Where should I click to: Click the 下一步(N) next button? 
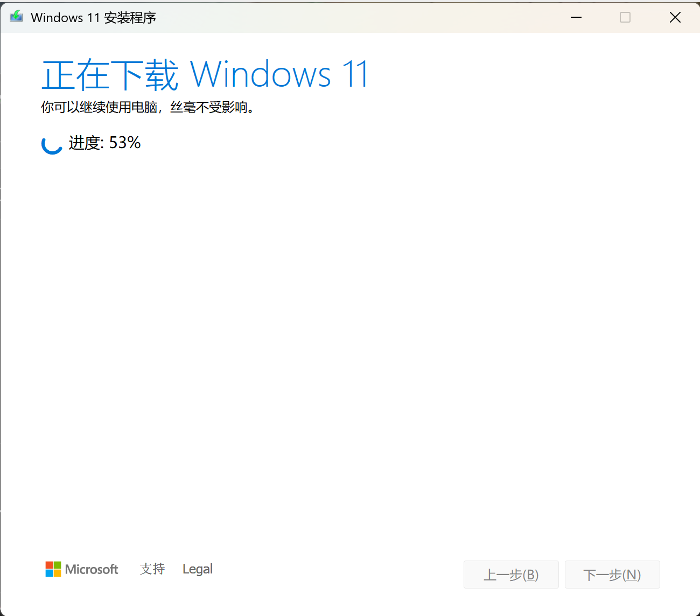pyautogui.click(x=612, y=575)
